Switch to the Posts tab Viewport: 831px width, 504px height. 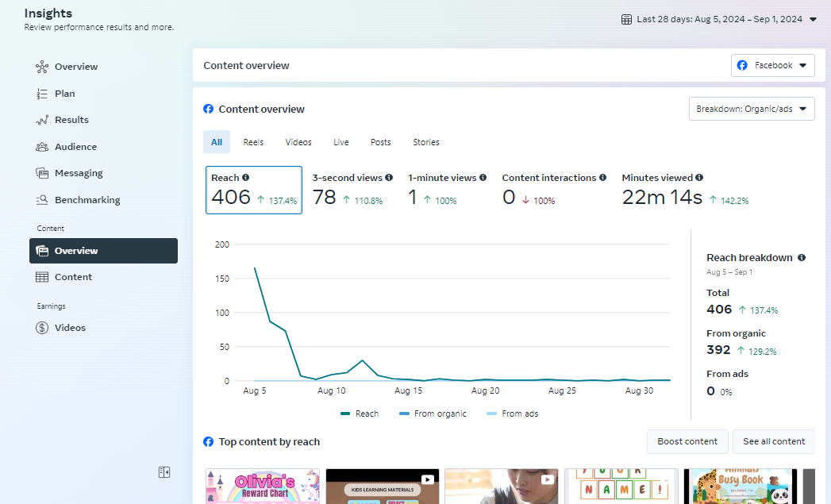click(380, 142)
